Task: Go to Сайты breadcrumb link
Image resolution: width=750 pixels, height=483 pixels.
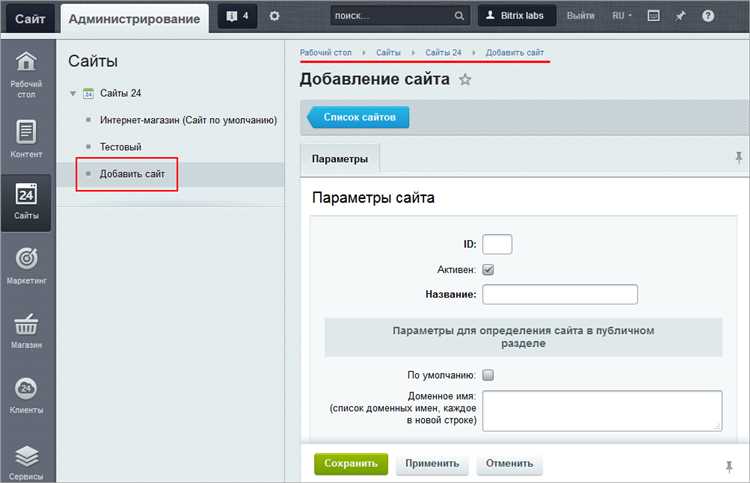Action: click(x=388, y=53)
